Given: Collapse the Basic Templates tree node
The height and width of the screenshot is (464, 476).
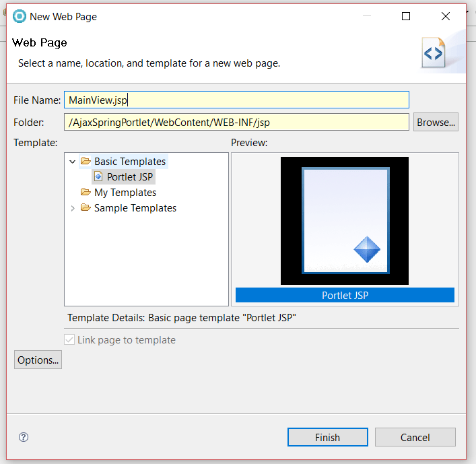Looking at the screenshot, I should coord(73,162).
